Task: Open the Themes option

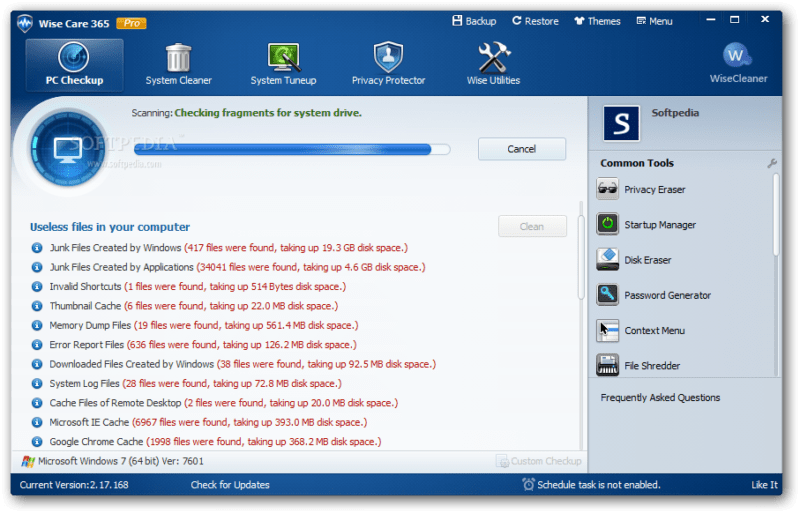Action: (x=597, y=21)
